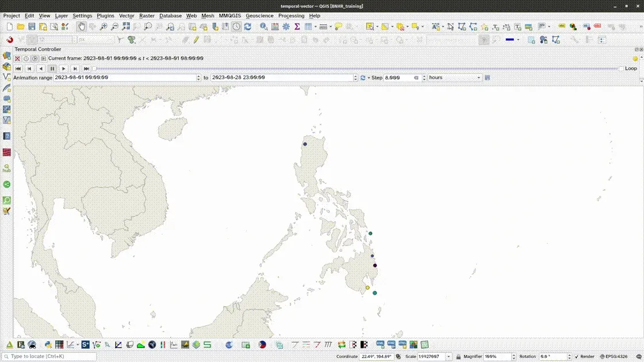The height and width of the screenshot is (362, 644).
Task: Switch temporal navigation to fixed range mode
Action: [26, 58]
